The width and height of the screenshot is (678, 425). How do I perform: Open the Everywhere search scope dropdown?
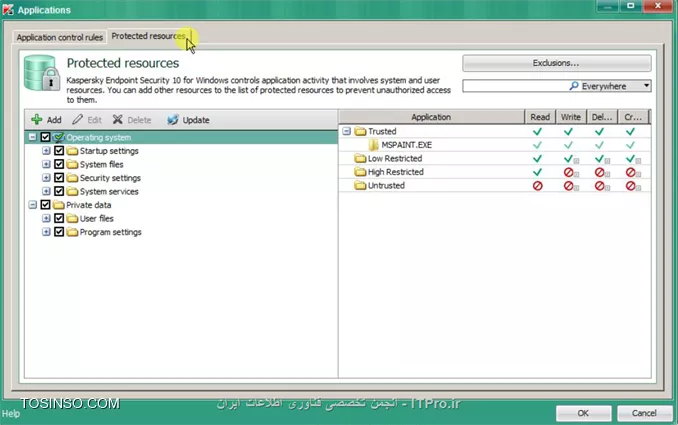646,86
